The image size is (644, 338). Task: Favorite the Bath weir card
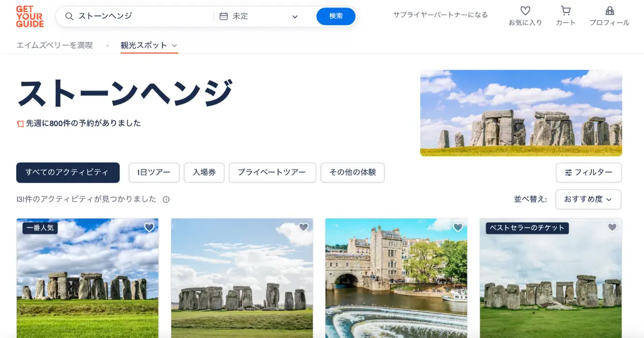point(458,227)
